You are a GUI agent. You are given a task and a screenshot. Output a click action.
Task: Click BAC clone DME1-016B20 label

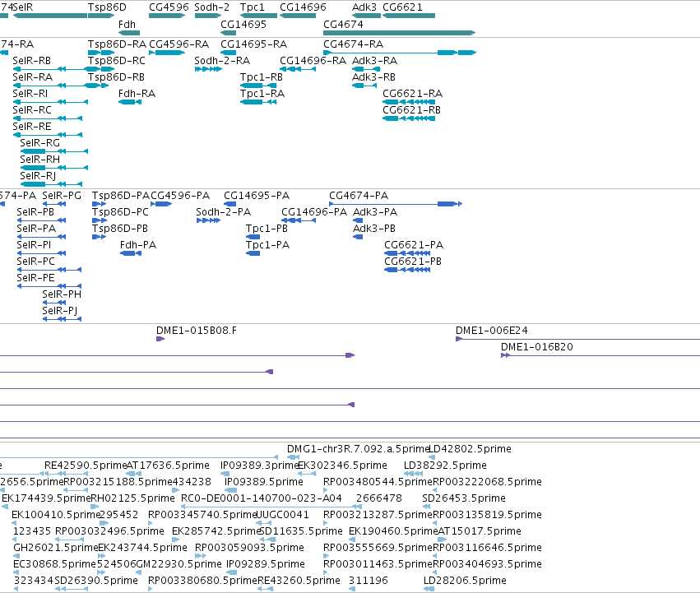537,347
